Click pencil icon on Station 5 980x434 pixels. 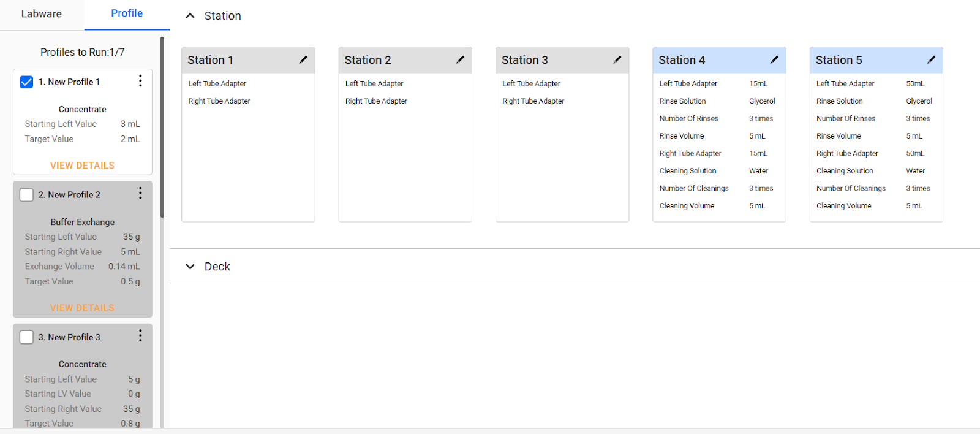click(931, 59)
